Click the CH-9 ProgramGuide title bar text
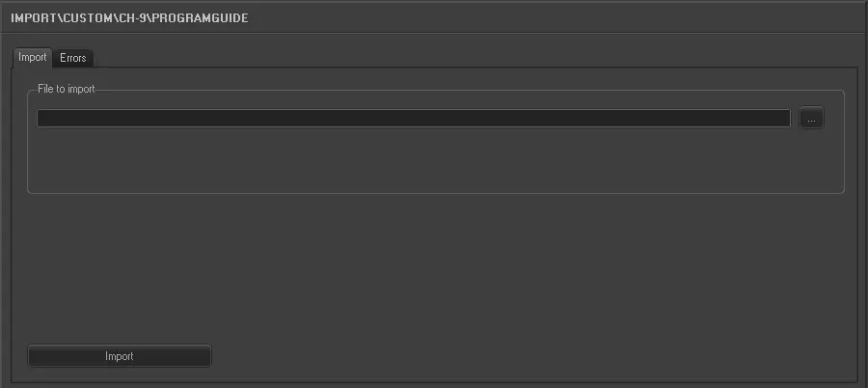 click(x=129, y=18)
